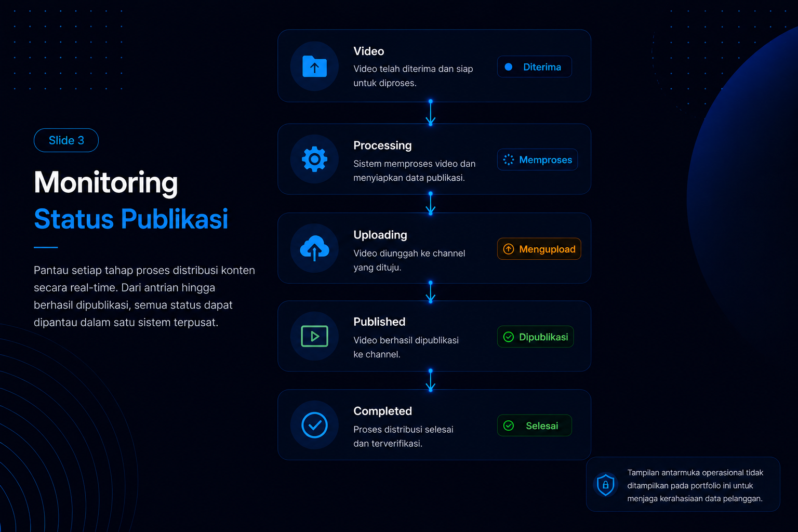Viewport: 798px width, 532px height.
Task: Click the arrow connector between Video and Processing
Action: click(430, 113)
